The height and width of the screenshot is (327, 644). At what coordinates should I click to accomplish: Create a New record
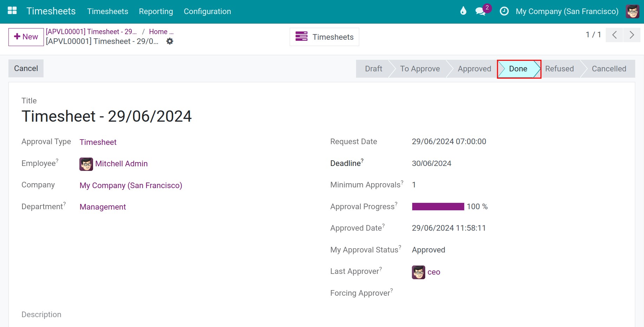click(x=26, y=37)
